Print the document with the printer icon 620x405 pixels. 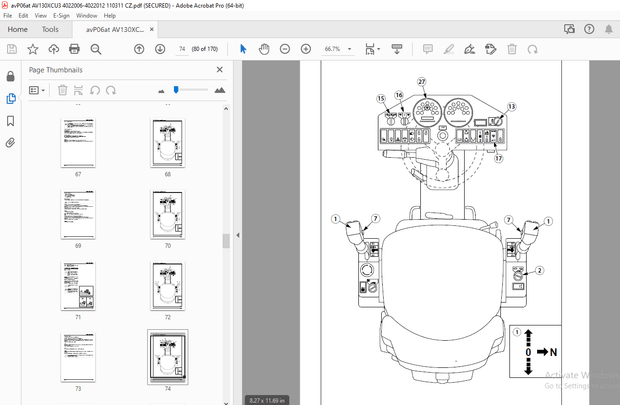click(74, 49)
